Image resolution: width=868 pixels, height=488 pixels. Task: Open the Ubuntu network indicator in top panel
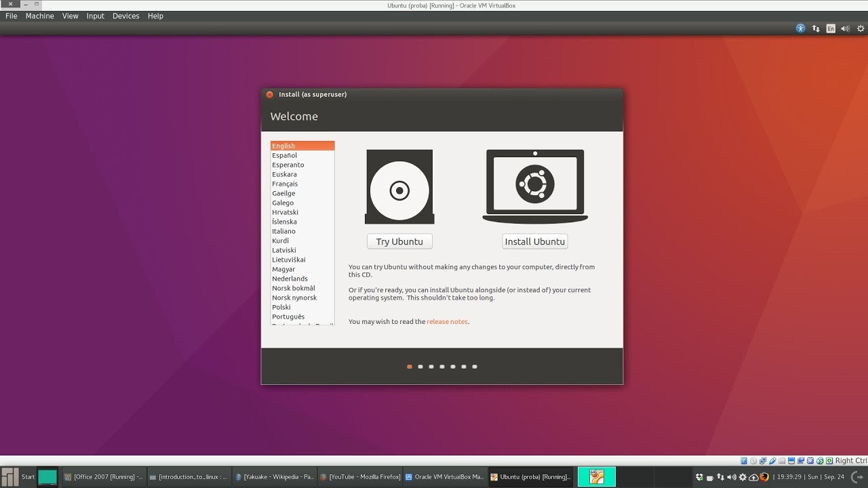tap(816, 28)
